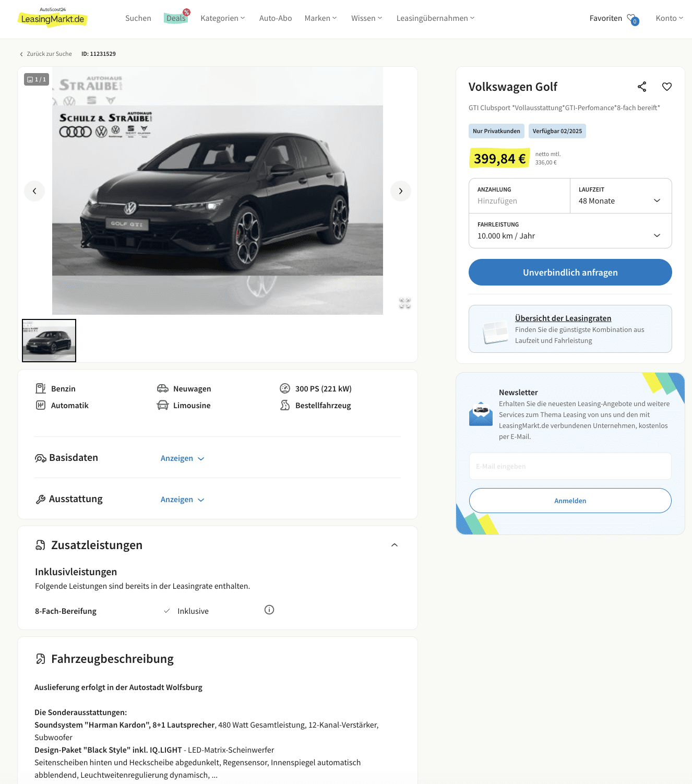Select the car photo thumbnail
This screenshot has height=784, width=692.
tap(49, 340)
